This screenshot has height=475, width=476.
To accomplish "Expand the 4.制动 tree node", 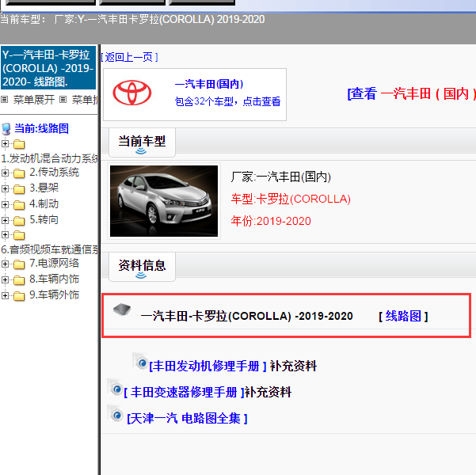I will coord(5,204).
